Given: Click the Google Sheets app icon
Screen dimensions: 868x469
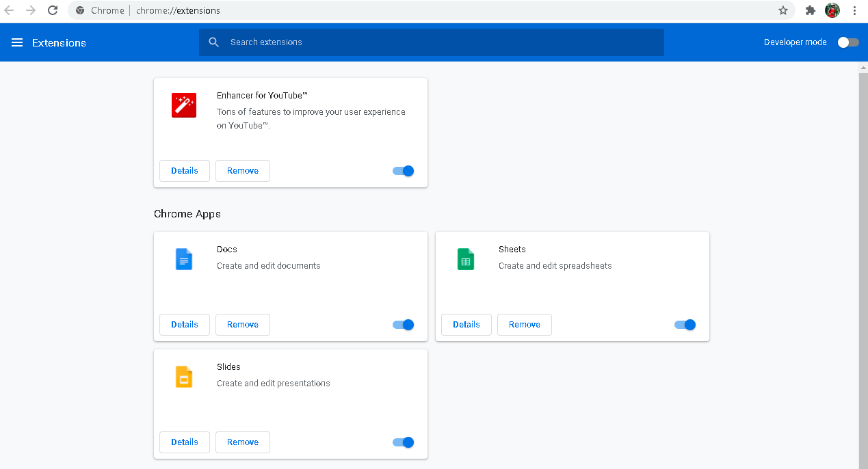Looking at the screenshot, I should [x=466, y=259].
